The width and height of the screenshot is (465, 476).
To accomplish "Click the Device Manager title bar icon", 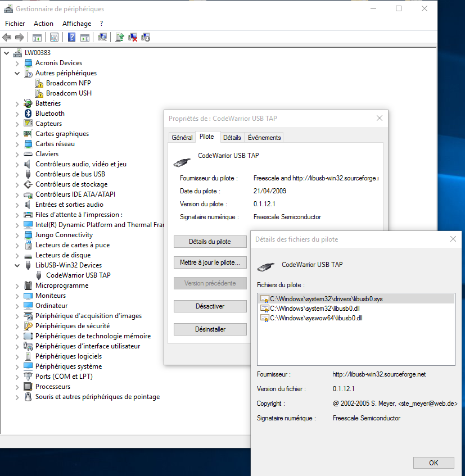I will [8, 9].
